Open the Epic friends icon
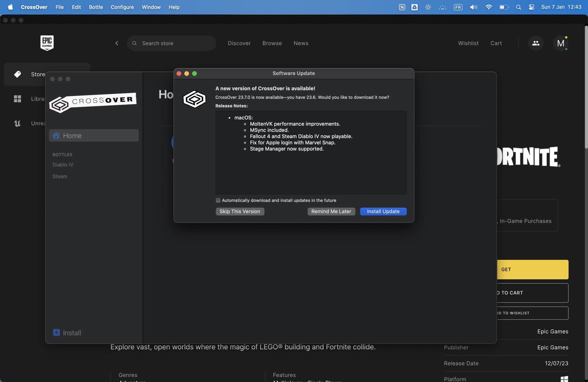Screen dimensions: 588x382 [x=536, y=43]
